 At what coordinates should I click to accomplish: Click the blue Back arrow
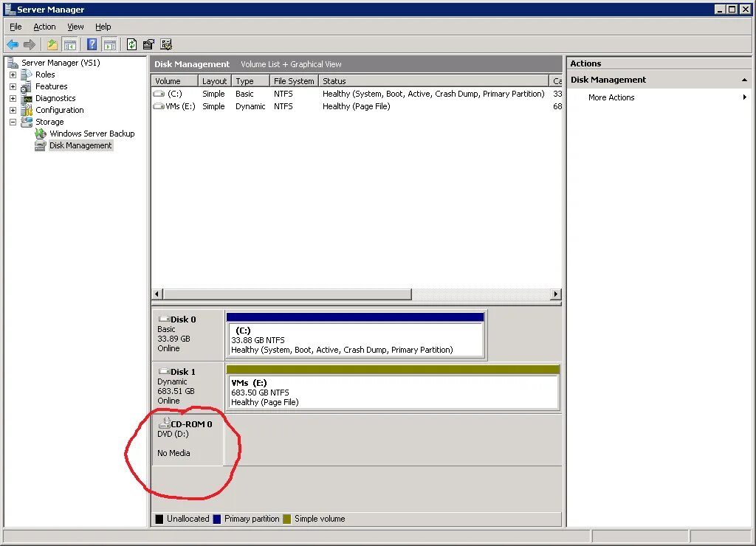coord(13,45)
